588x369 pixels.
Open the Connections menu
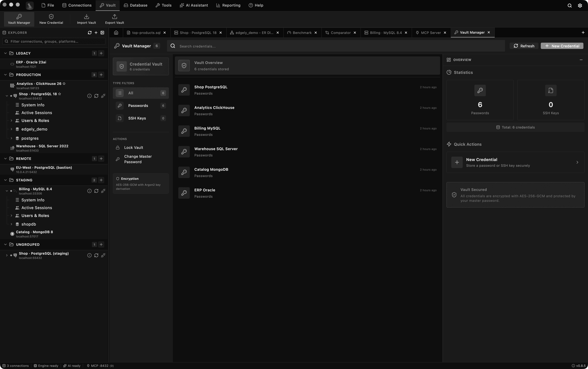point(77,5)
